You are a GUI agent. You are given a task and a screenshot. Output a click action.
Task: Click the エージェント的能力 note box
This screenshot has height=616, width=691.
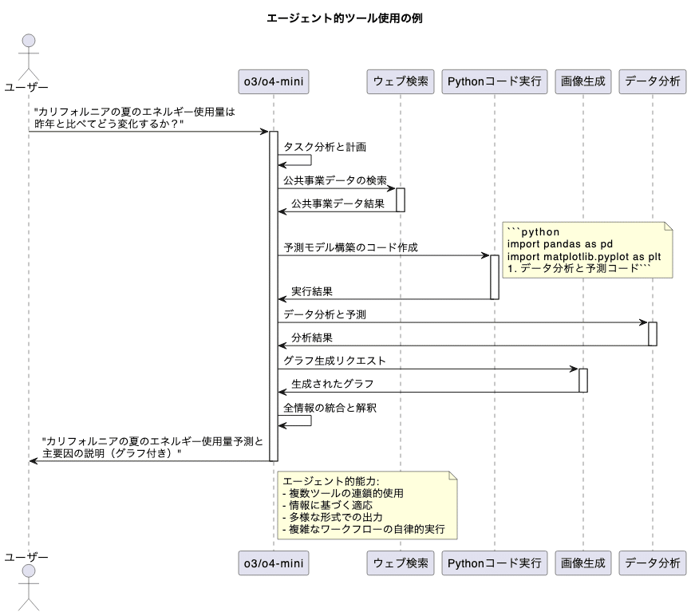click(x=367, y=505)
